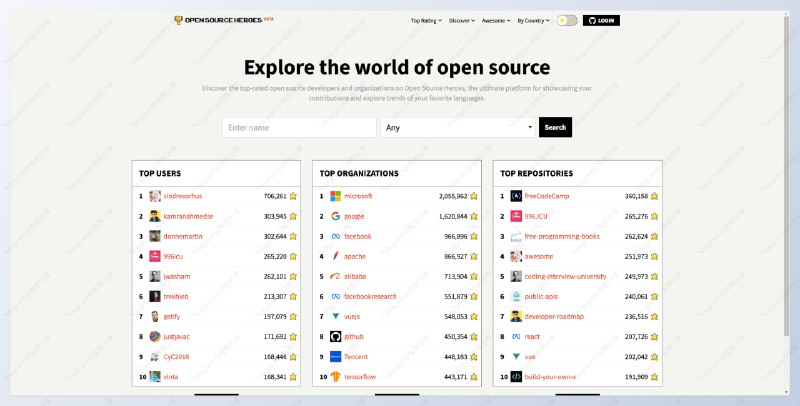The image size is (800, 406).
Task: Open the By Country dropdown
Action: pyautogui.click(x=534, y=20)
